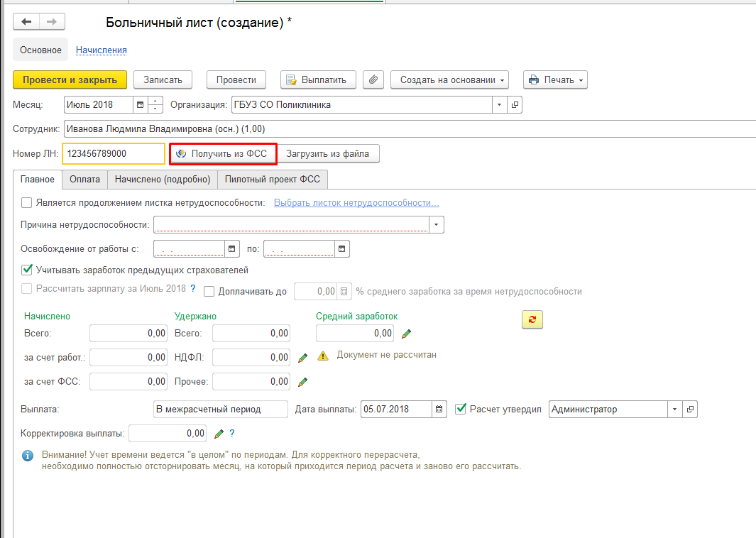This screenshot has height=538, width=756.
Task: Open calculator for Доплачивать до field
Action: (x=344, y=291)
